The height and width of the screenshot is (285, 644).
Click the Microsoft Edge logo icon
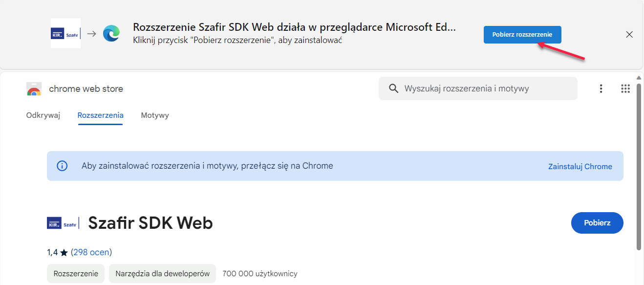click(x=111, y=34)
